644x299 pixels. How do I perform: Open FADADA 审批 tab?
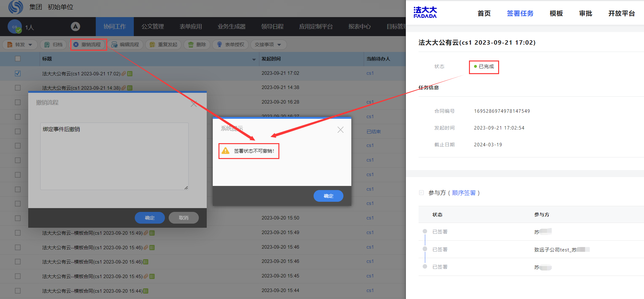click(x=586, y=13)
